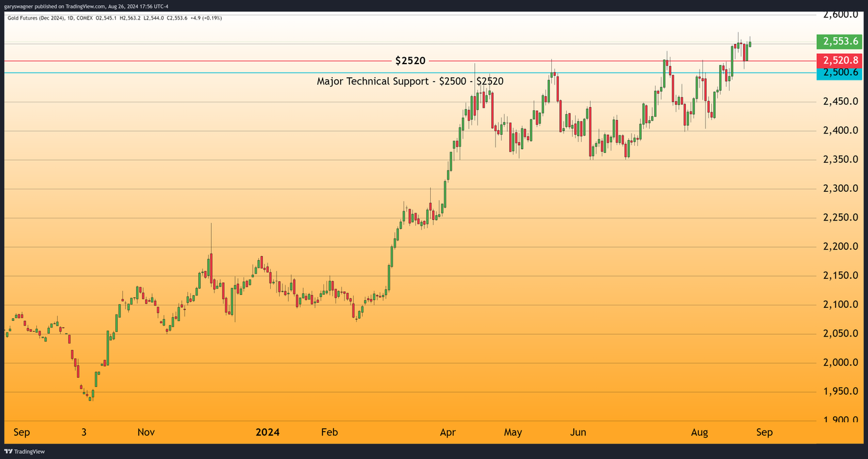The width and height of the screenshot is (868, 459).
Task: Expand the Sep label on the timeline
Action: tap(22, 432)
